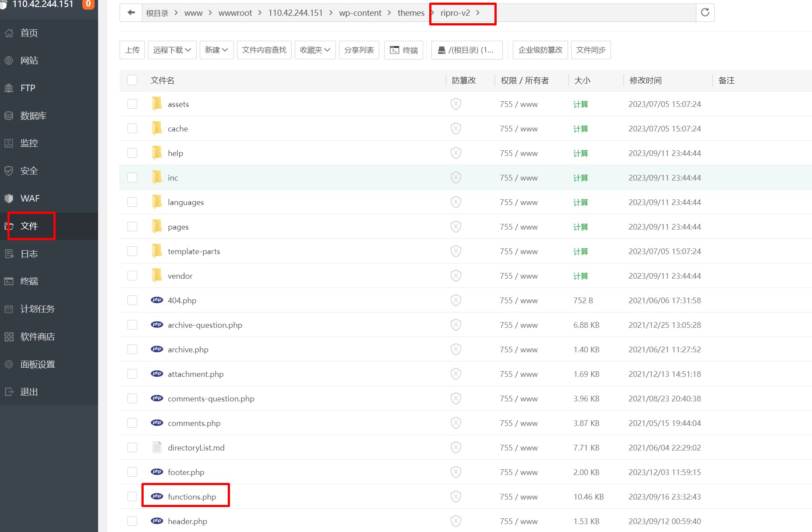Open the WAF shield icon in sidebar
The image size is (812, 532).
tap(9, 199)
